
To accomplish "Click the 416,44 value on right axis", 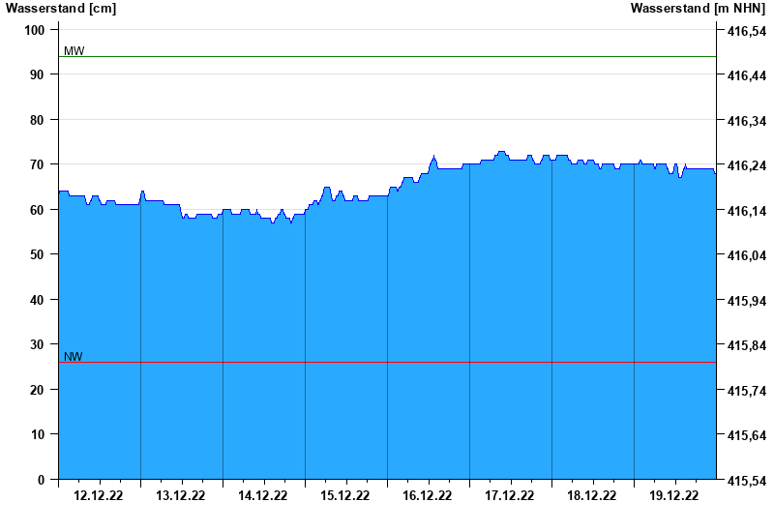I will (747, 76).
